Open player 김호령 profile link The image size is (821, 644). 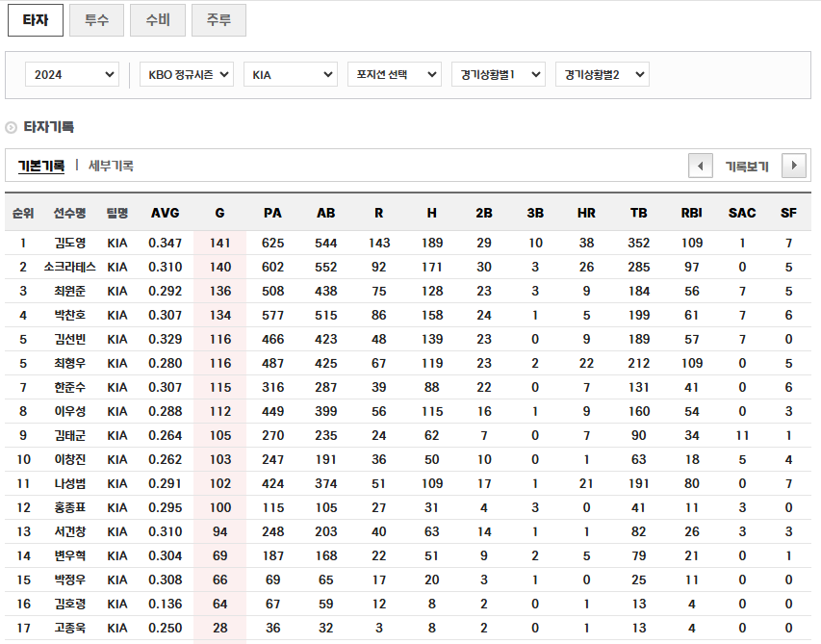tap(69, 605)
